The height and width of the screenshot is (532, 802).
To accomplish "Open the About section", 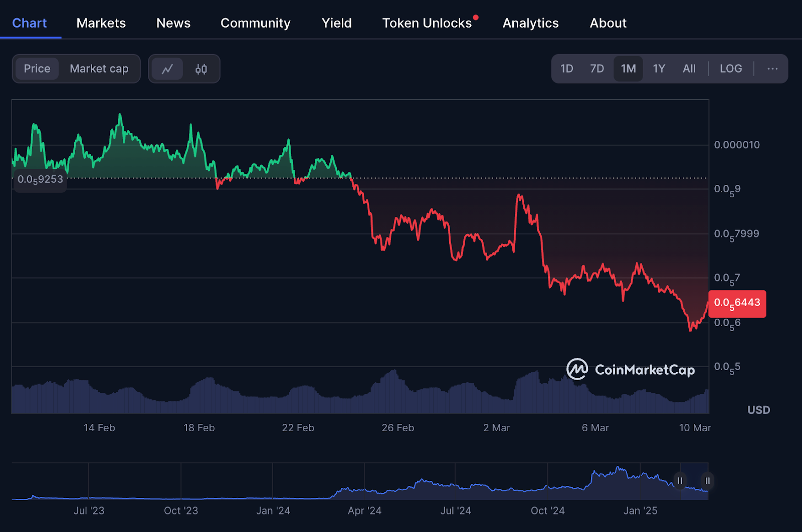I will [608, 23].
